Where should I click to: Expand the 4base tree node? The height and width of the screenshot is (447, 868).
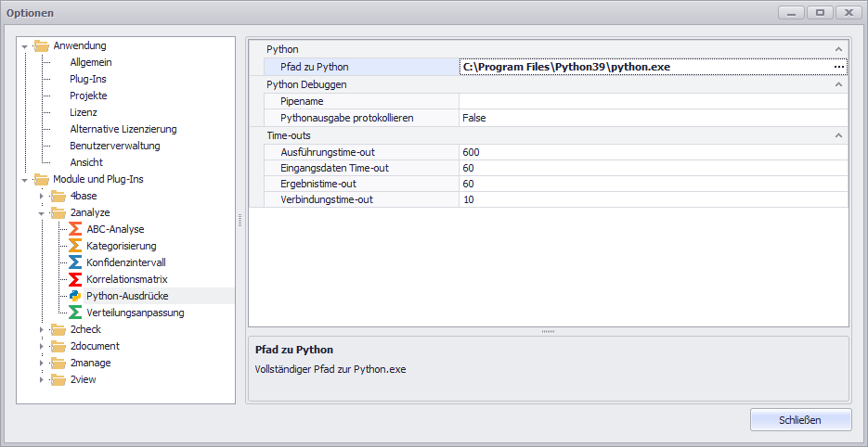(41, 196)
